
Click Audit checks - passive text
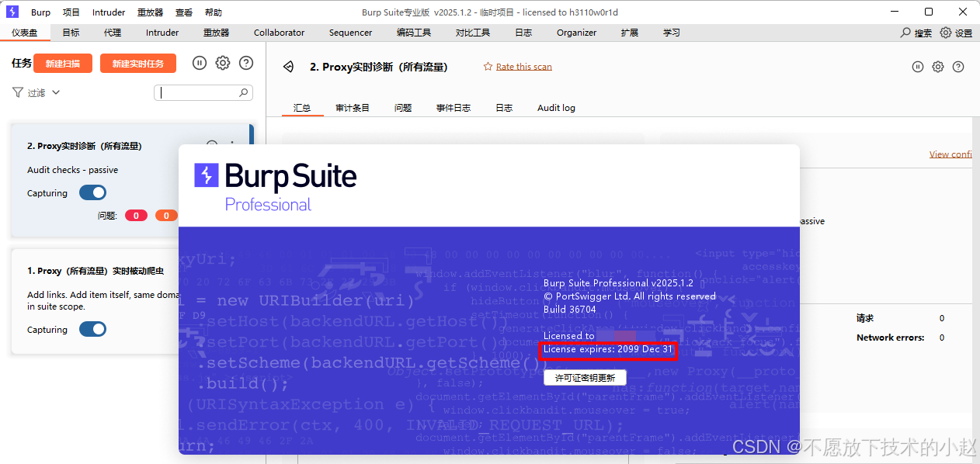[x=73, y=170]
